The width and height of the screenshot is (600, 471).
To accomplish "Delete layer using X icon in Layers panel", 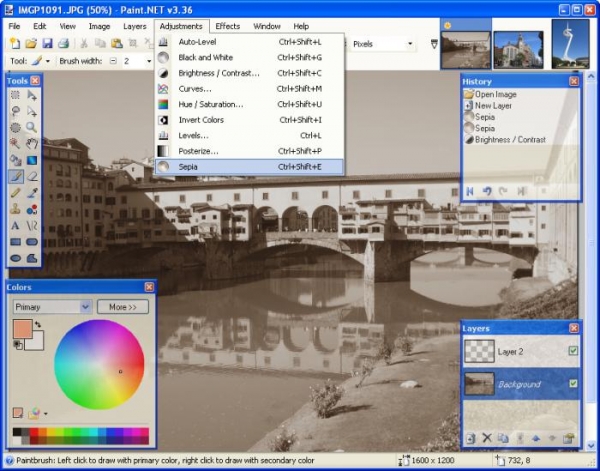I will [487, 438].
